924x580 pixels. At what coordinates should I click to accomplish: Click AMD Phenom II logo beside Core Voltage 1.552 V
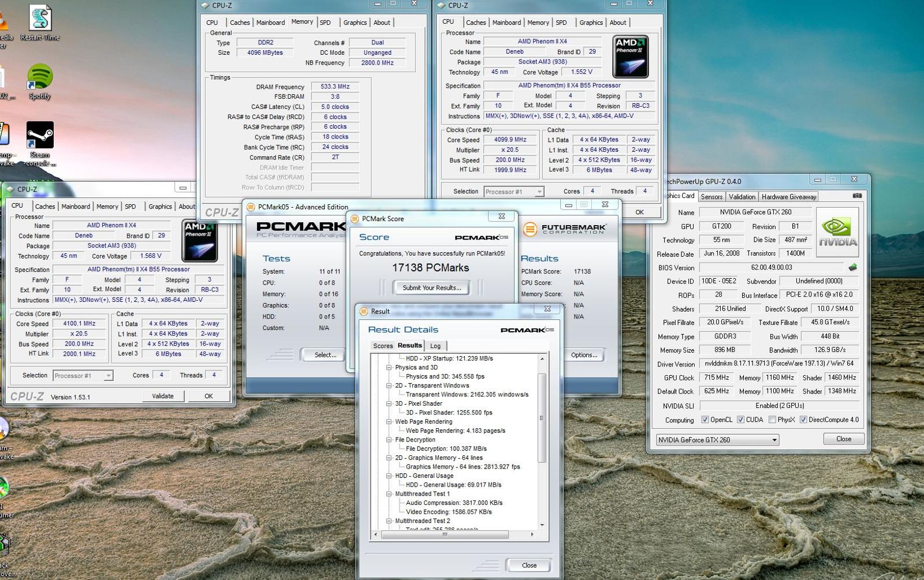[630, 57]
